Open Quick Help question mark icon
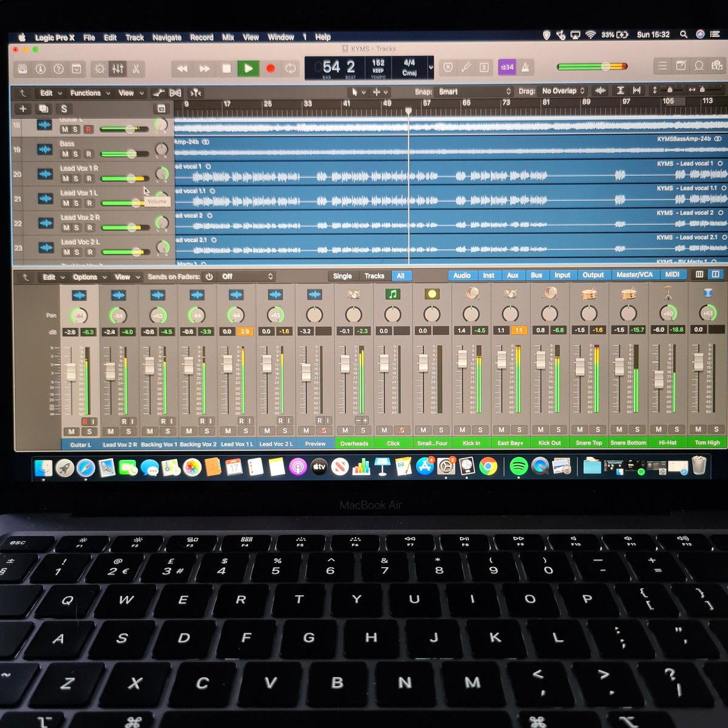This screenshot has width=728, height=728. 58,69
